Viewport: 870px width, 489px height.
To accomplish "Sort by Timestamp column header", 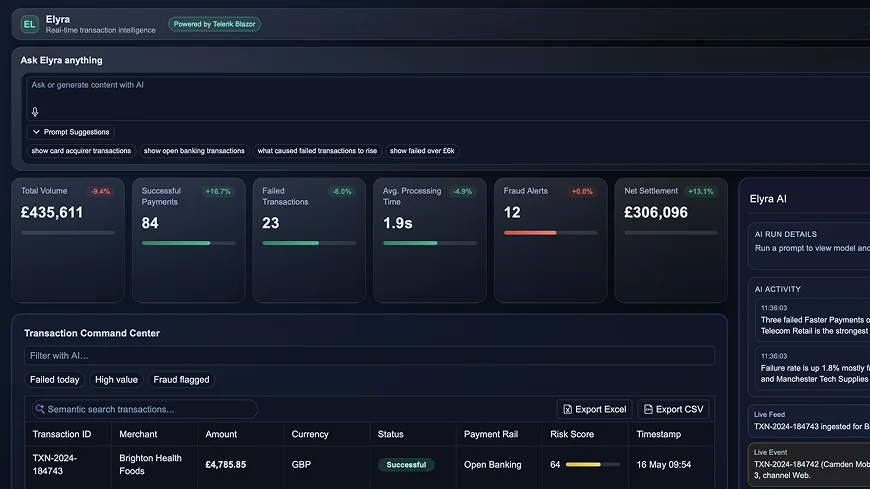I will (671, 434).
